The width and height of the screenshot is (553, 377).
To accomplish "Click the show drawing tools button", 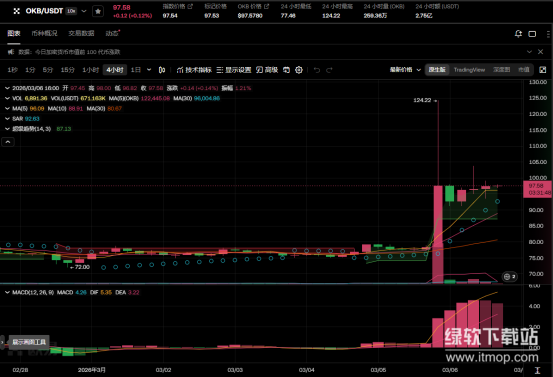I will pyautogui.click(x=29, y=342).
